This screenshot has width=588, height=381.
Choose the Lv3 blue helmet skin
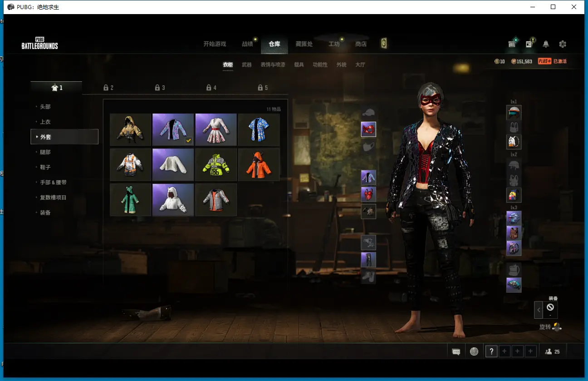coord(514,218)
